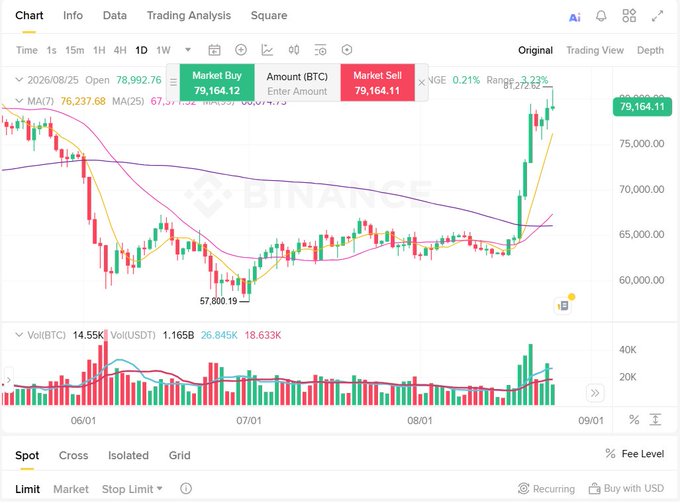This screenshot has width=680, height=503.
Task: Open the chart display settings icon
Action: (320, 50)
